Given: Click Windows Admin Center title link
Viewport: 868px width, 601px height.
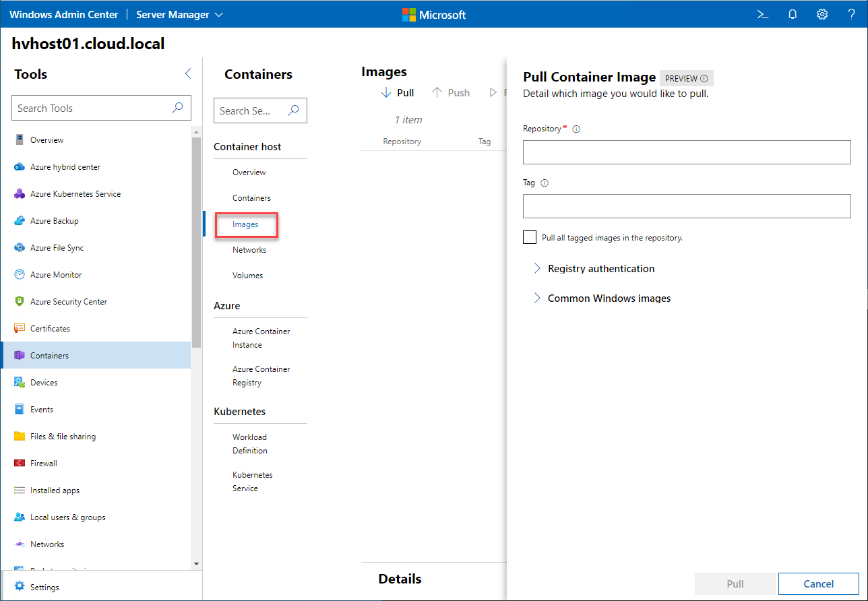Looking at the screenshot, I should point(64,14).
